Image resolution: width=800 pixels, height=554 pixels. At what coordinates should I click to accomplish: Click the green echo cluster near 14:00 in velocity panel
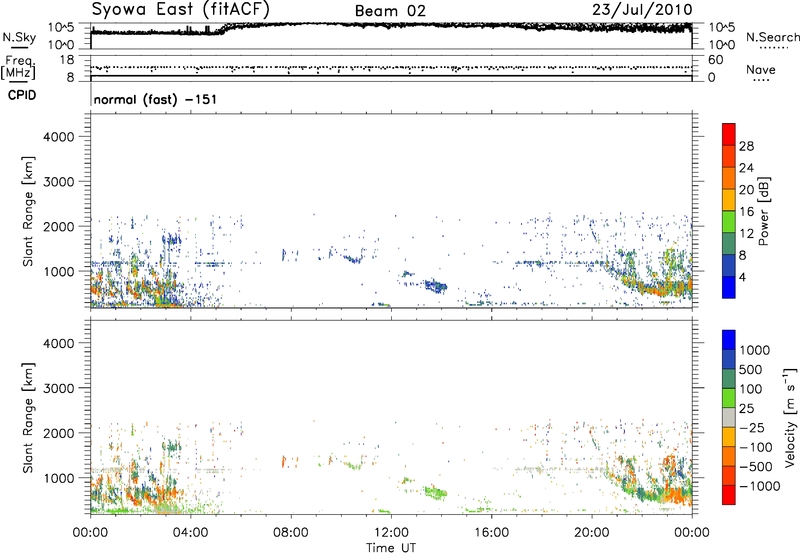(435, 492)
